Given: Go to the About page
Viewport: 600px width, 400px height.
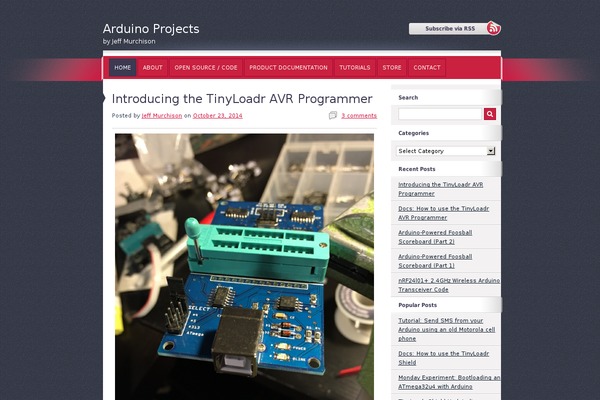Looking at the screenshot, I should [153, 68].
